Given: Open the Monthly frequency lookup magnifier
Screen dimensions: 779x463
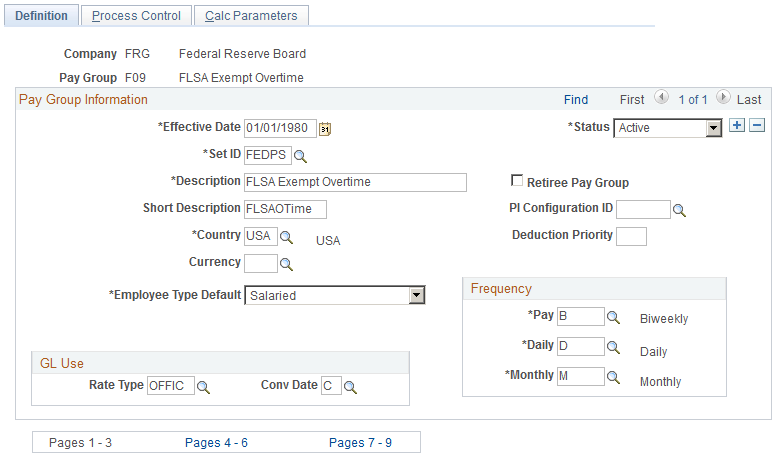Looking at the screenshot, I should [x=613, y=378].
